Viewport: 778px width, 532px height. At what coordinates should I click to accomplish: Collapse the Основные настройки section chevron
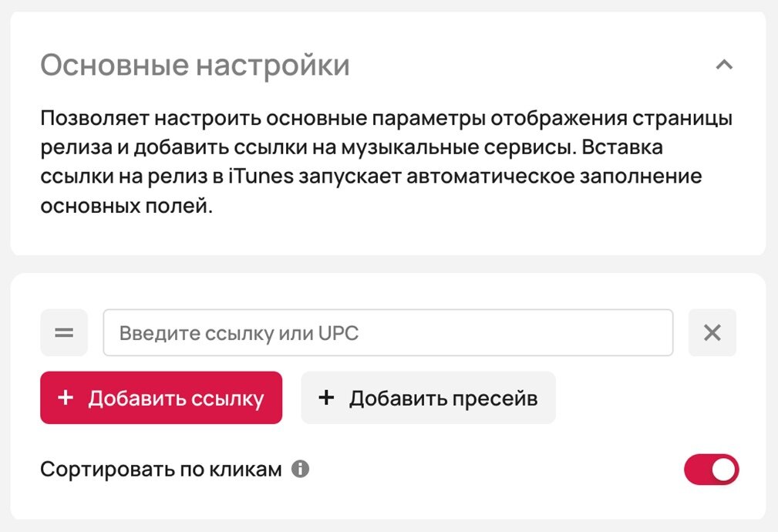724,65
